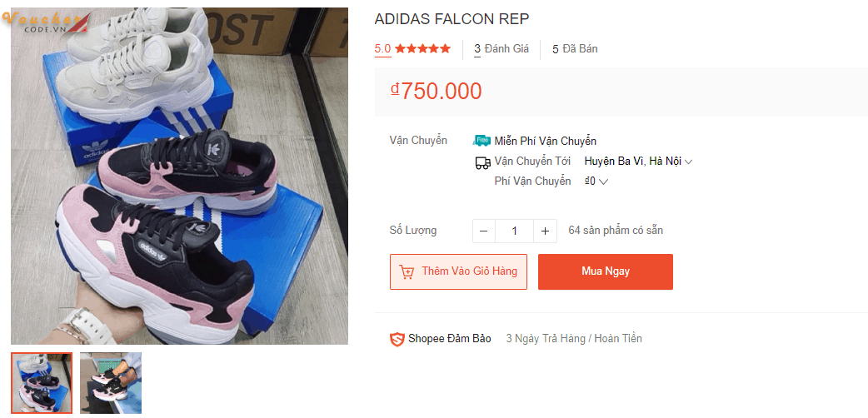
Task: Click the ADIDAS FALCON REP product title
Action: (x=451, y=19)
